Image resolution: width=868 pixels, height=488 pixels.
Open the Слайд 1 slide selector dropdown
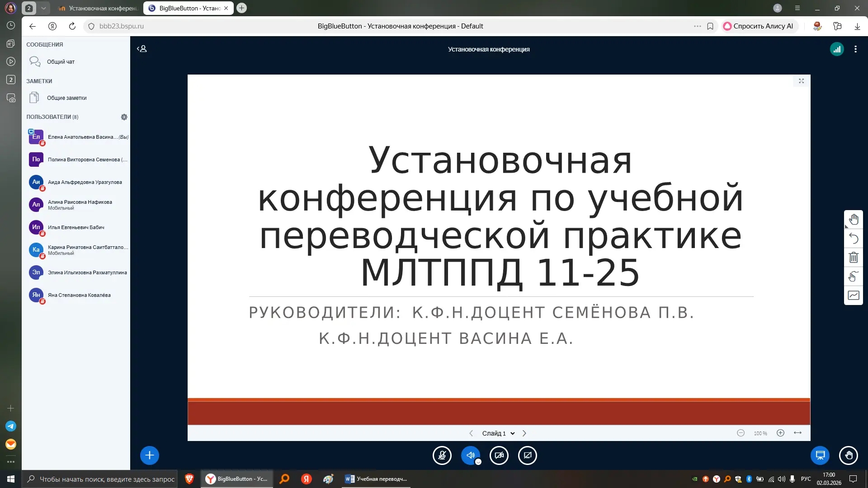(x=498, y=433)
